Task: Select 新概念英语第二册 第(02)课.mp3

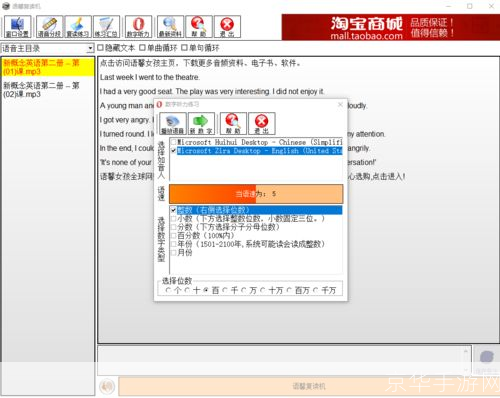Action: [x=48, y=90]
